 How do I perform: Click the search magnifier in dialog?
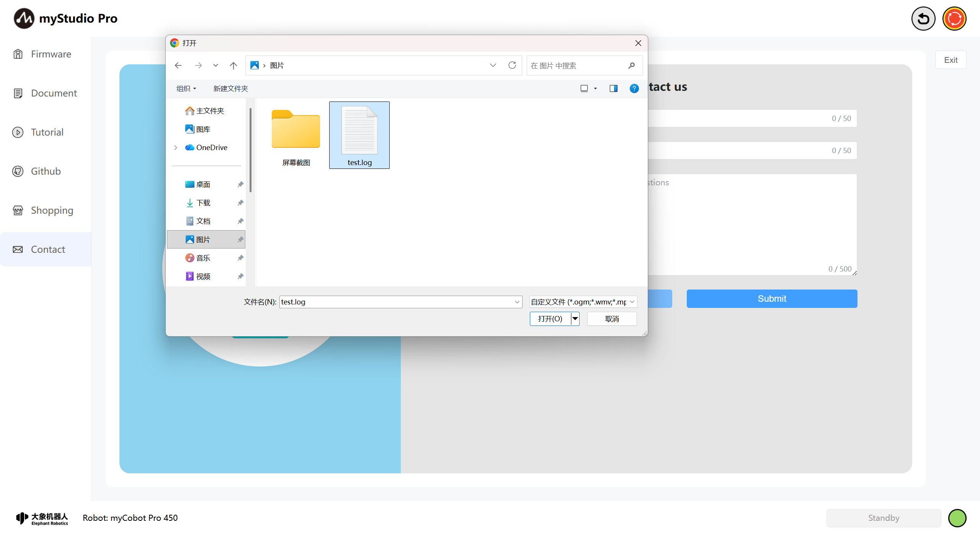point(631,65)
